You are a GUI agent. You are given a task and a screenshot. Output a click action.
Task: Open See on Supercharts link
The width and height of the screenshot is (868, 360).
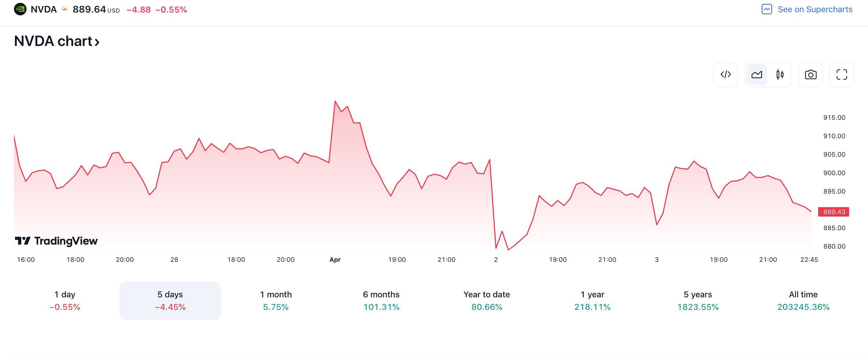point(815,9)
